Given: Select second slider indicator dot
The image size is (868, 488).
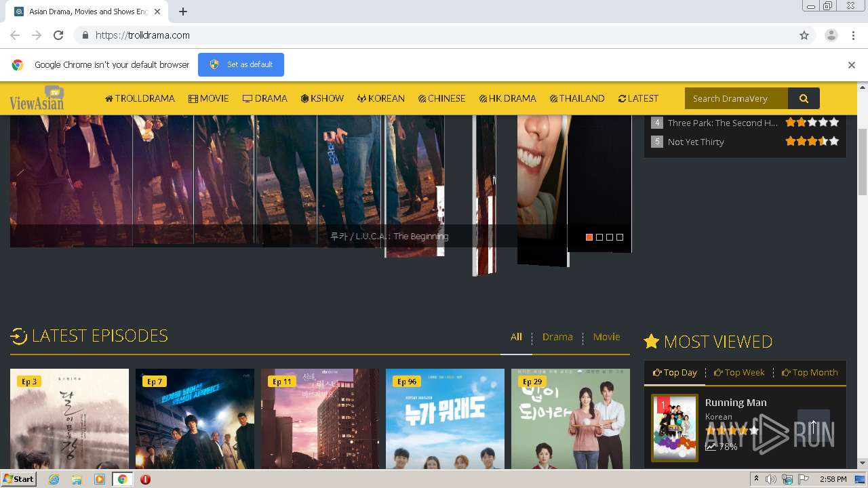Looking at the screenshot, I should 599,237.
